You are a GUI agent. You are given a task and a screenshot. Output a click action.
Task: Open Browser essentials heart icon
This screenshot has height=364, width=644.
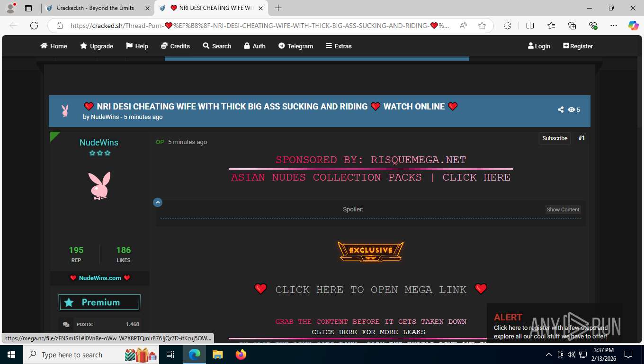pyautogui.click(x=593, y=26)
